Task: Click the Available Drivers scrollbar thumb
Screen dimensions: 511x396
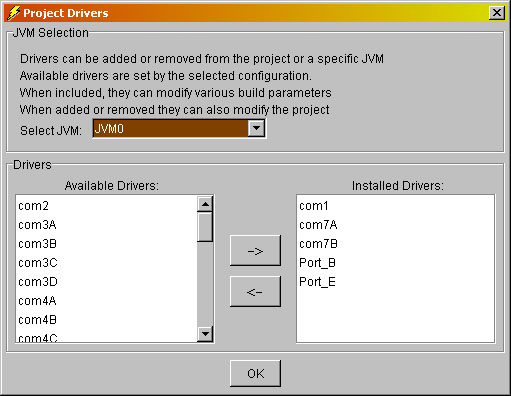Action: coord(205,227)
